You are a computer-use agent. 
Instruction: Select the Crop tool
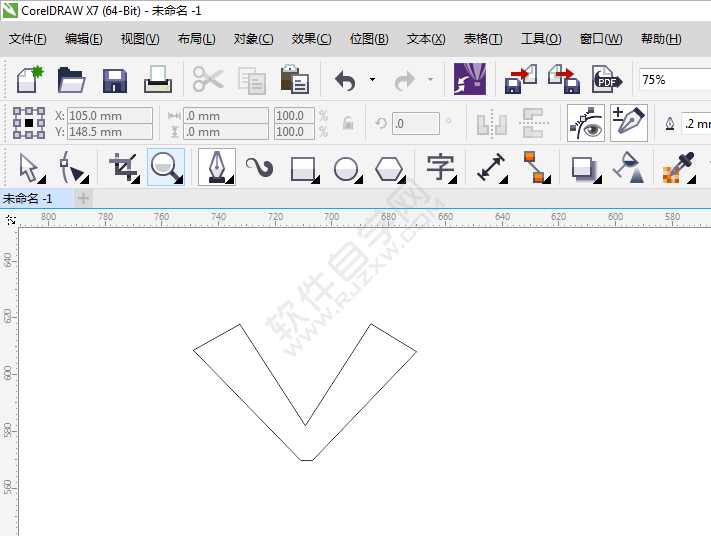pyautogui.click(x=124, y=168)
